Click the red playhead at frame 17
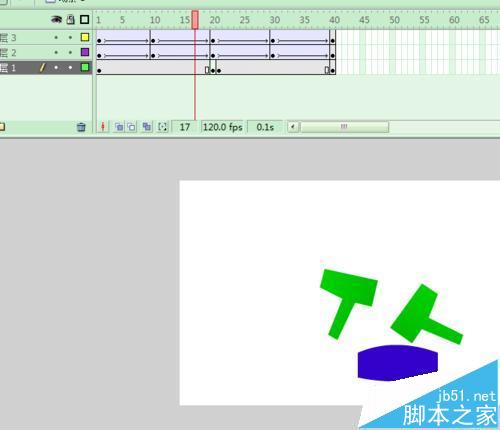This screenshot has height=430, width=500. [x=195, y=20]
